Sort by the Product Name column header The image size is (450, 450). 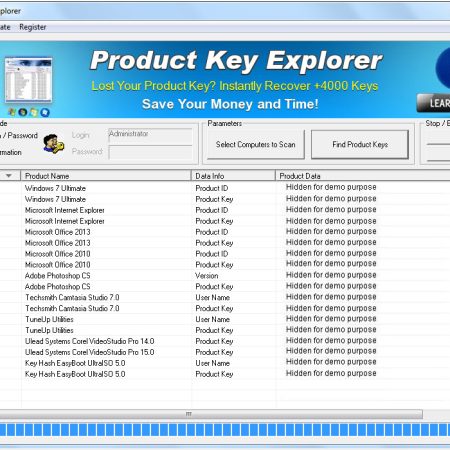pyautogui.click(x=106, y=176)
